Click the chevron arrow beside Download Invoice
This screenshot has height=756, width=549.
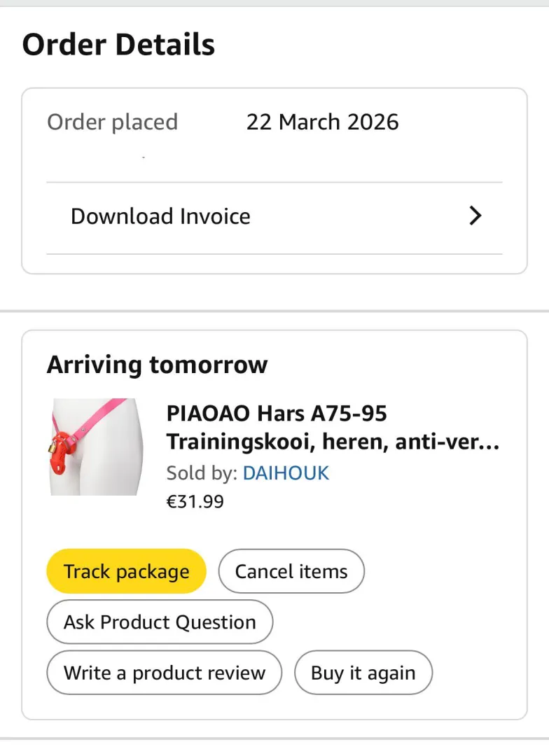click(475, 216)
